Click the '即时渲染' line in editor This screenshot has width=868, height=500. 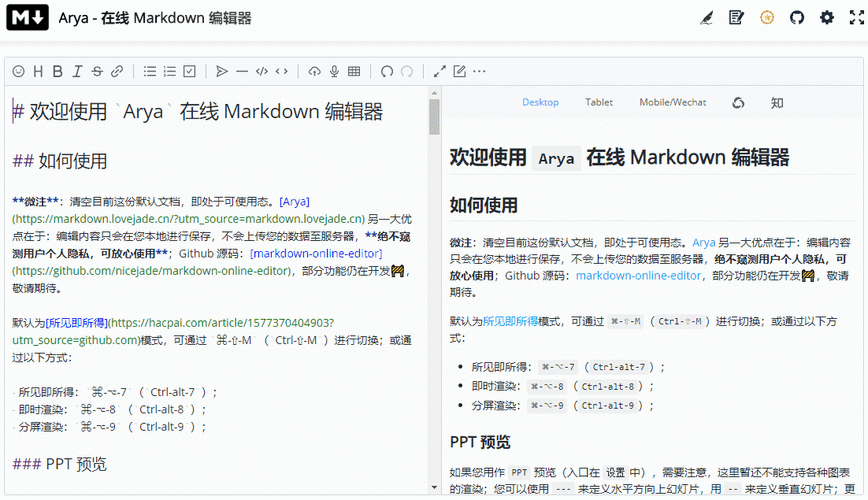pyautogui.click(x=109, y=410)
